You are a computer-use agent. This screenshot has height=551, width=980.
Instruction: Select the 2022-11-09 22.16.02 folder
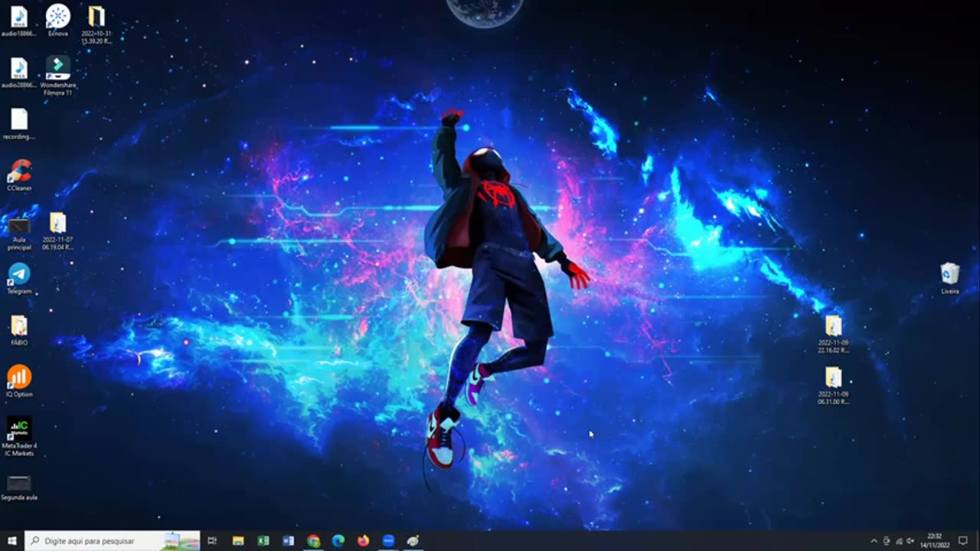(x=833, y=334)
